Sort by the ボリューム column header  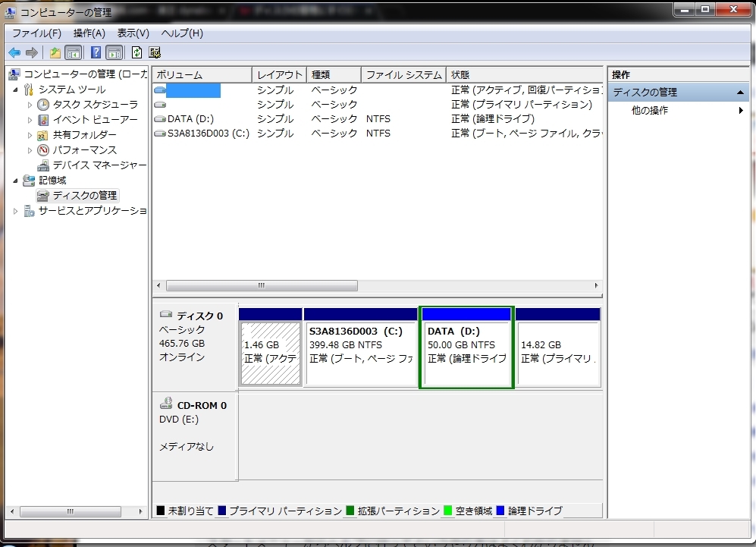click(x=202, y=75)
